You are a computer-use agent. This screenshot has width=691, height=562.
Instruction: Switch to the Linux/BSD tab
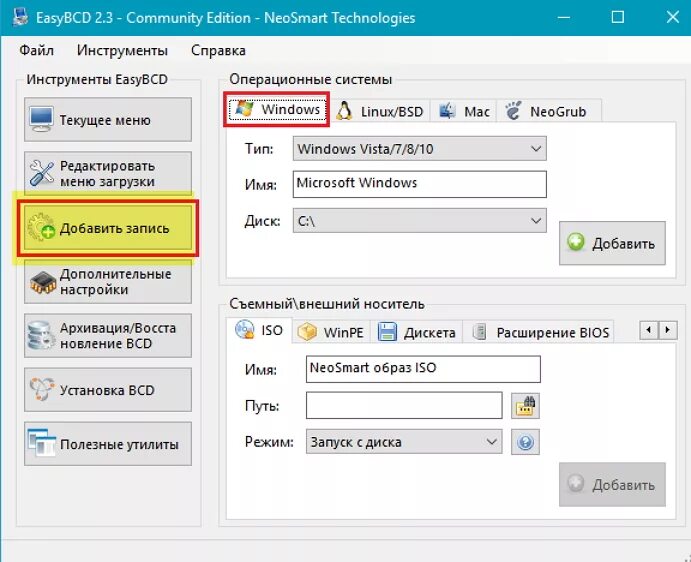coord(380,111)
